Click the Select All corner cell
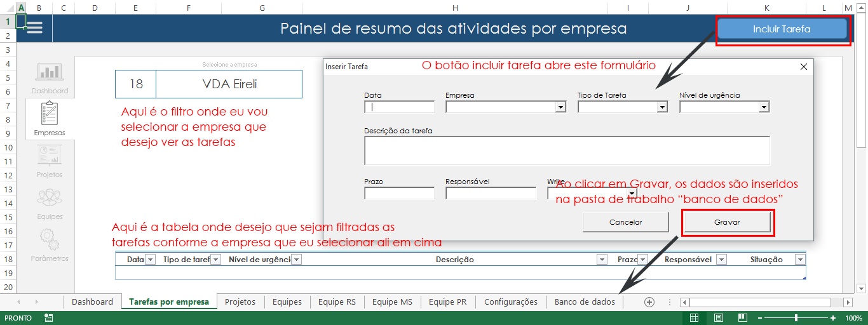Screen dimensions: 868x325 point(8,8)
